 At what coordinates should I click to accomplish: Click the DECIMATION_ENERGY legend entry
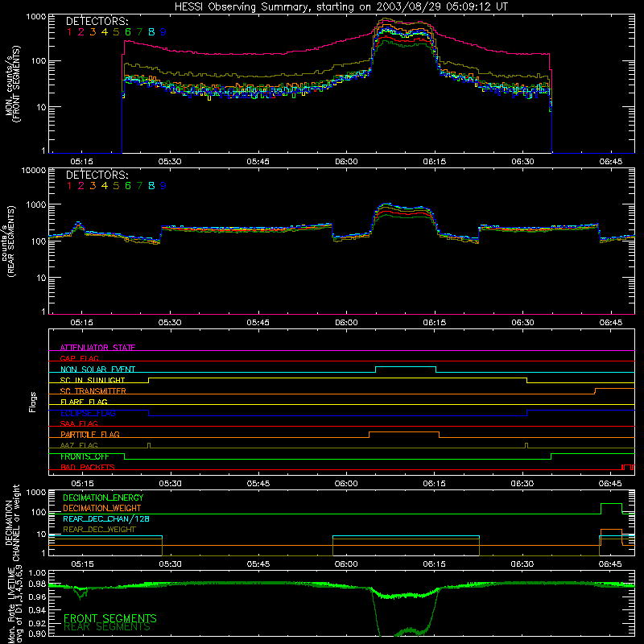(103, 497)
